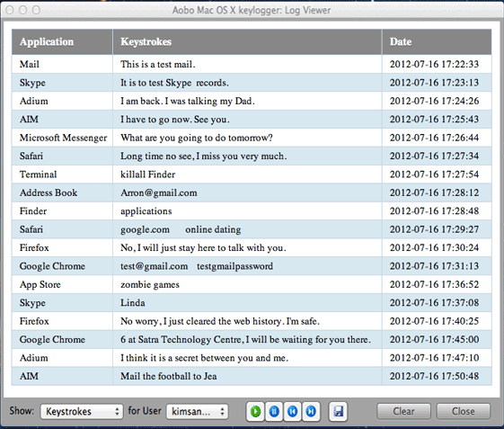
Task: Select AIM cell in 17:50:48 row
Action: pos(62,376)
